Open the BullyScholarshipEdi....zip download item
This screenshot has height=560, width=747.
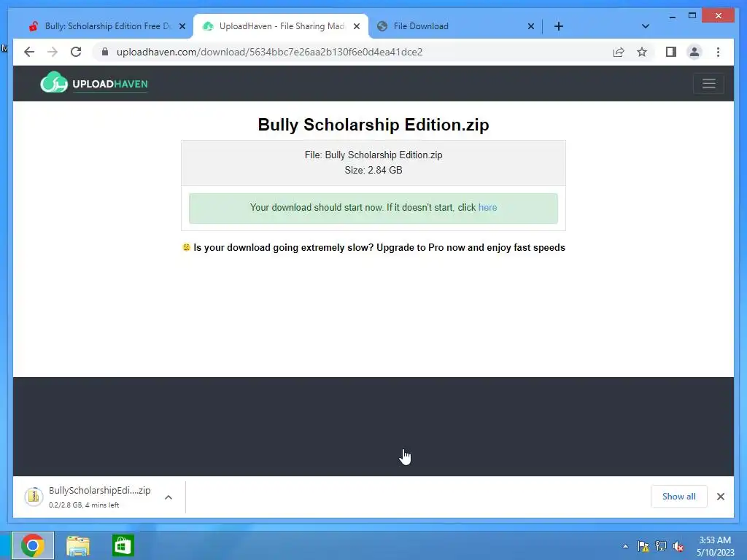99,497
